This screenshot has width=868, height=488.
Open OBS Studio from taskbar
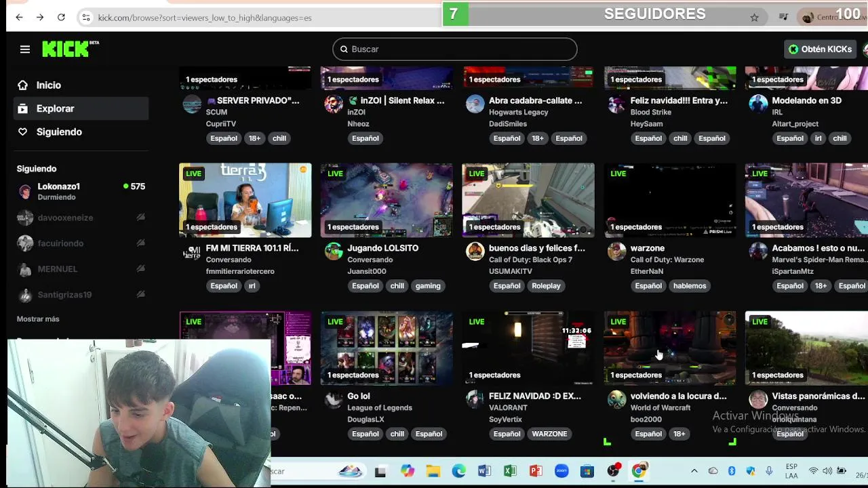[614, 471]
